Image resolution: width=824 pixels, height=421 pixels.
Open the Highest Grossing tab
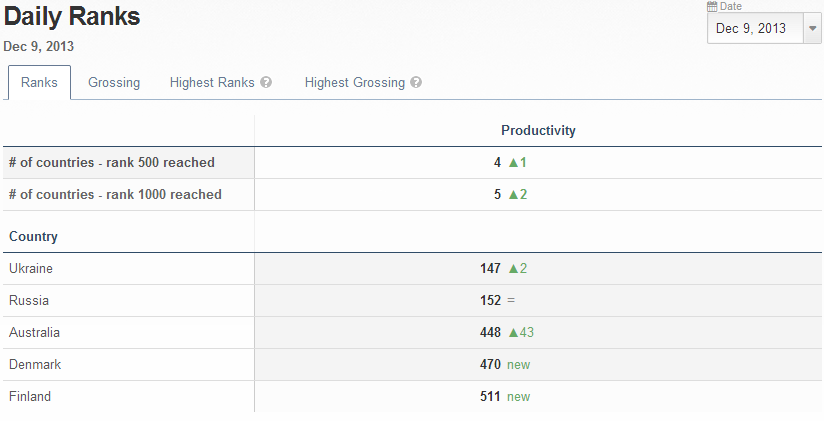(355, 83)
